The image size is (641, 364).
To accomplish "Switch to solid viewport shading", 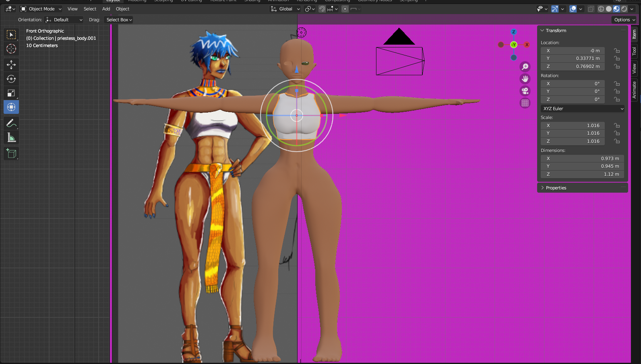I will point(609,9).
